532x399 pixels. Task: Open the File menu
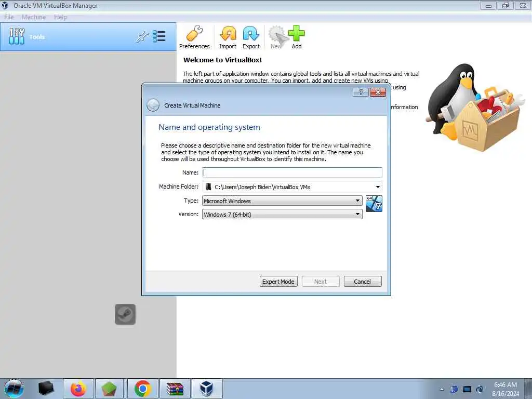pos(9,17)
